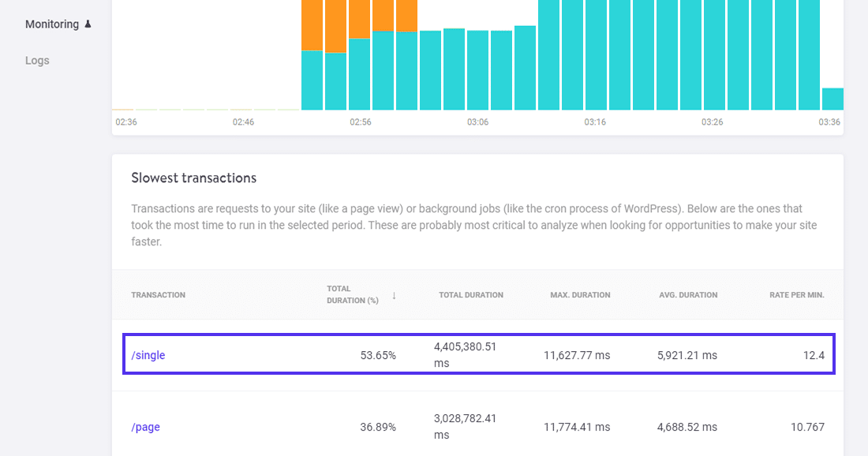Open the Monitoring sidebar section
This screenshot has height=456, width=868.
pyautogui.click(x=52, y=24)
